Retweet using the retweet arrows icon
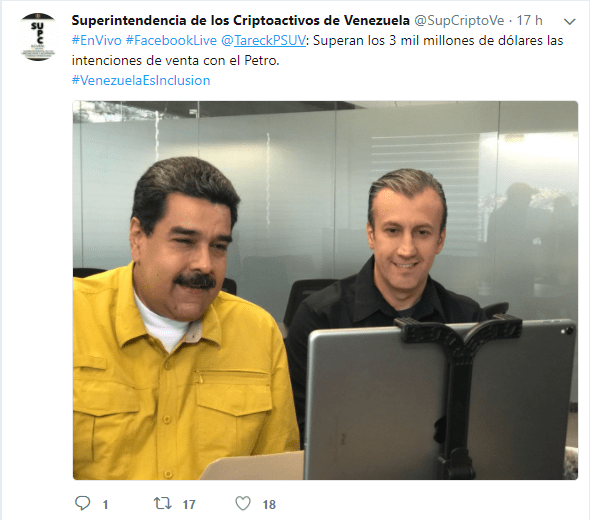Viewport: 592px width, 520px height. tap(162, 503)
